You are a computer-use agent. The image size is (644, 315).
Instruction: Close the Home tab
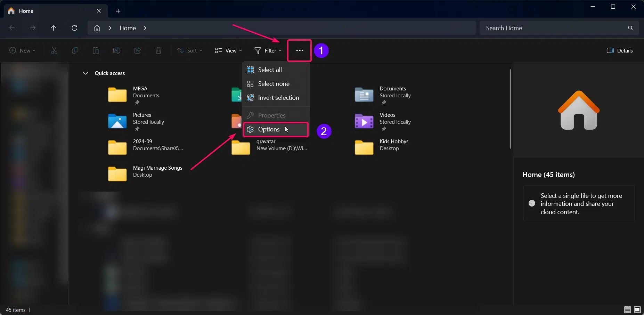pyautogui.click(x=99, y=11)
